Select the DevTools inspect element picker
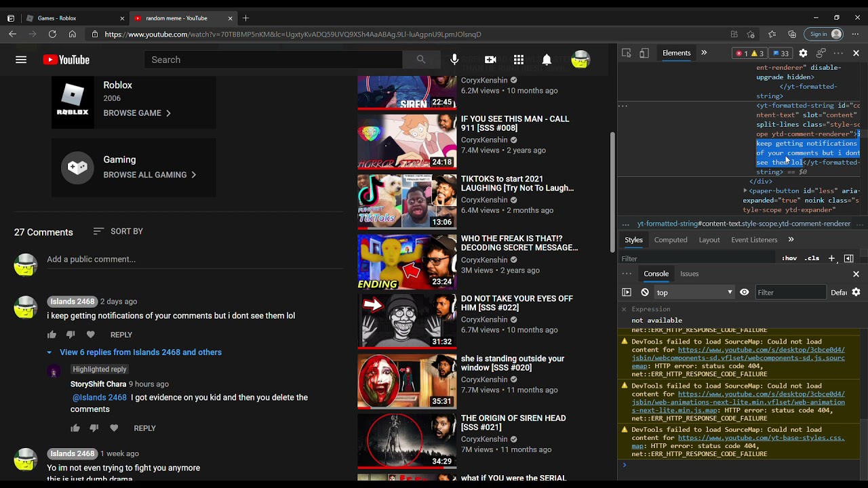 point(627,53)
